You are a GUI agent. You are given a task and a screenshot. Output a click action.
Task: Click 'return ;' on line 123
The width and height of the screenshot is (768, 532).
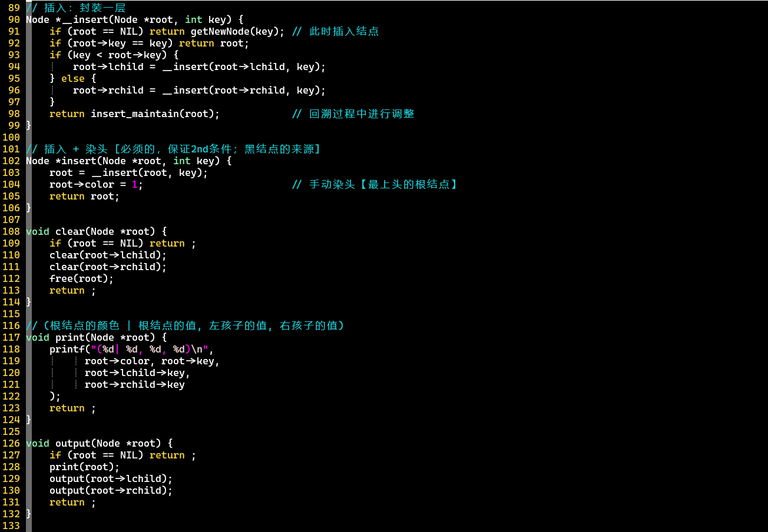(73, 408)
